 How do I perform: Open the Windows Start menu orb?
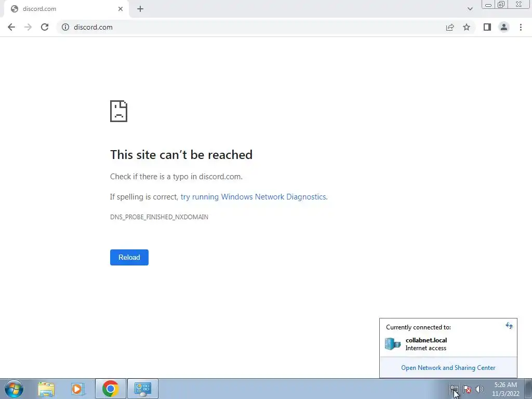(x=14, y=389)
